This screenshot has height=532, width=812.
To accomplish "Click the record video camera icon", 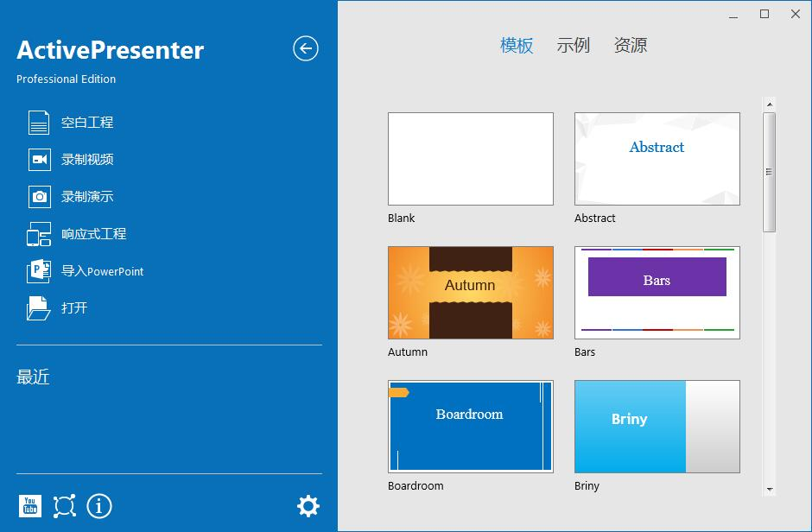I will tap(39, 160).
